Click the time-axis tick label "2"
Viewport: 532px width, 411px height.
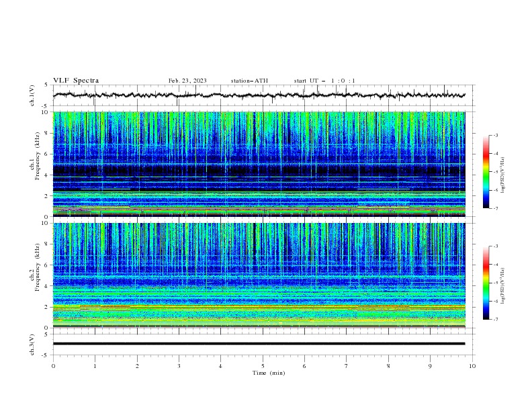[x=137, y=366]
